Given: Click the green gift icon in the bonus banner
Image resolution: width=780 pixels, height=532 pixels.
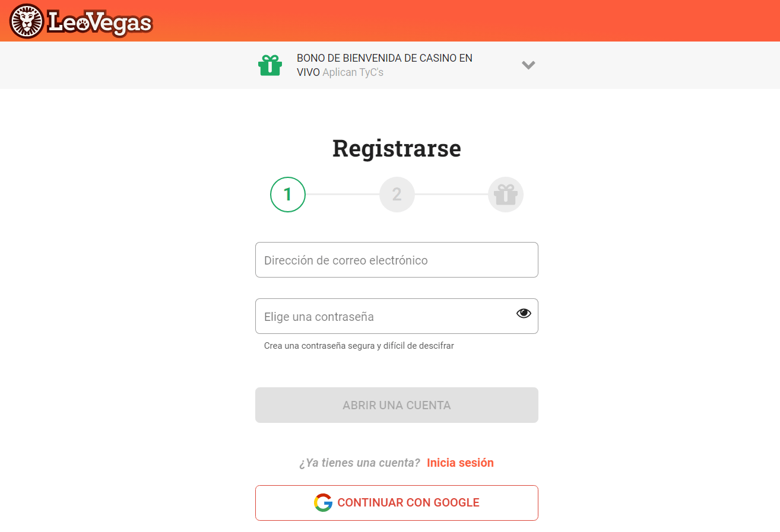Looking at the screenshot, I should (x=270, y=65).
